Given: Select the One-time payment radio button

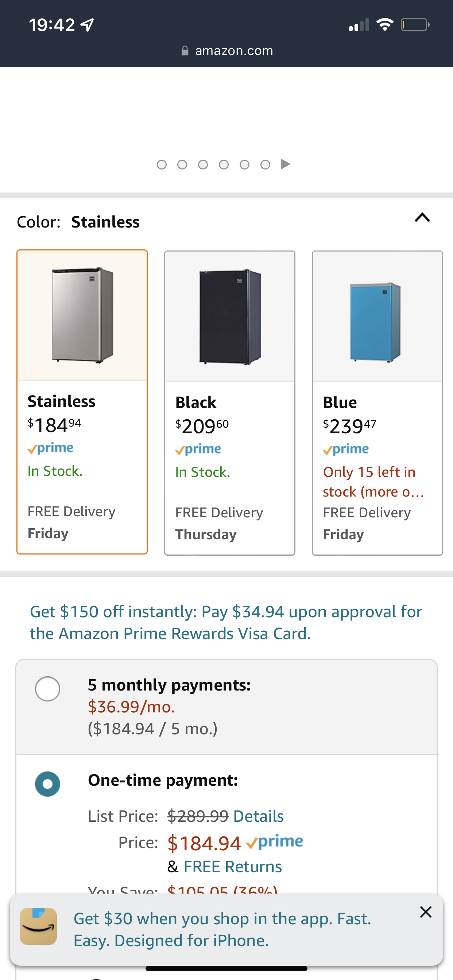Looking at the screenshot, I should pyautogui.click(x=47, y=784).
